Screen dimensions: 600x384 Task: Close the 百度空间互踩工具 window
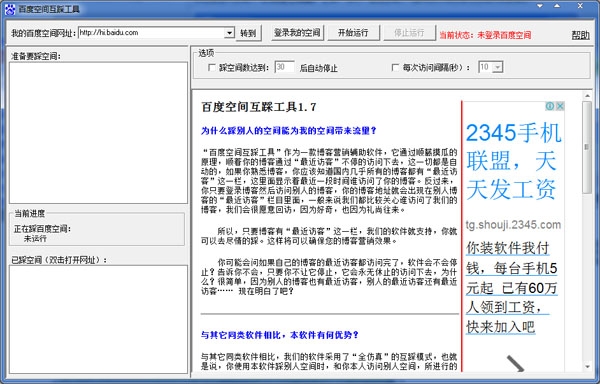580,6
